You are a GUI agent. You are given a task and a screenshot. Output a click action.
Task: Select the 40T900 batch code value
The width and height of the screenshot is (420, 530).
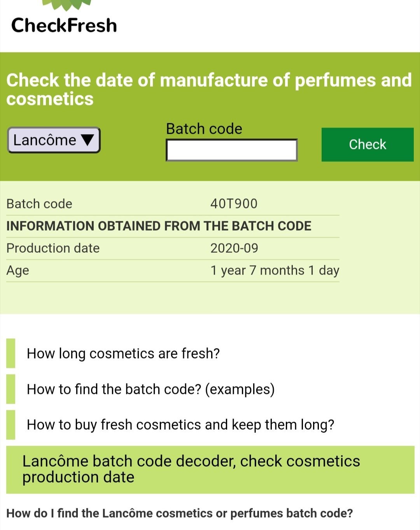click(234, 204)
